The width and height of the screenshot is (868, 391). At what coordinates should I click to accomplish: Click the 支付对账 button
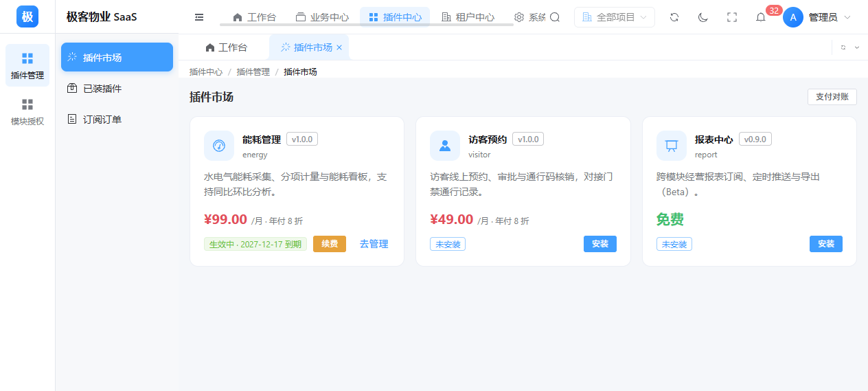(x=832, y=97)
